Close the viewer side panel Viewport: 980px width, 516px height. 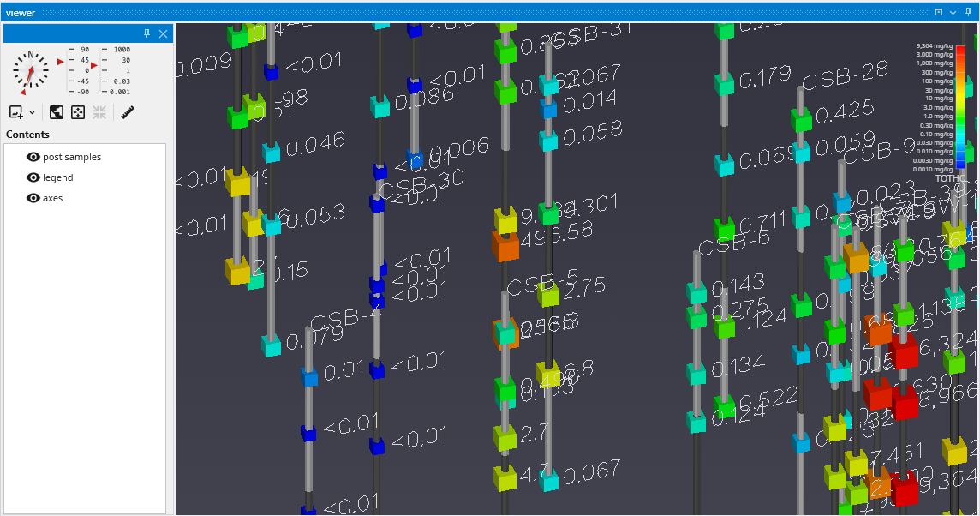(x=163, y=33)
